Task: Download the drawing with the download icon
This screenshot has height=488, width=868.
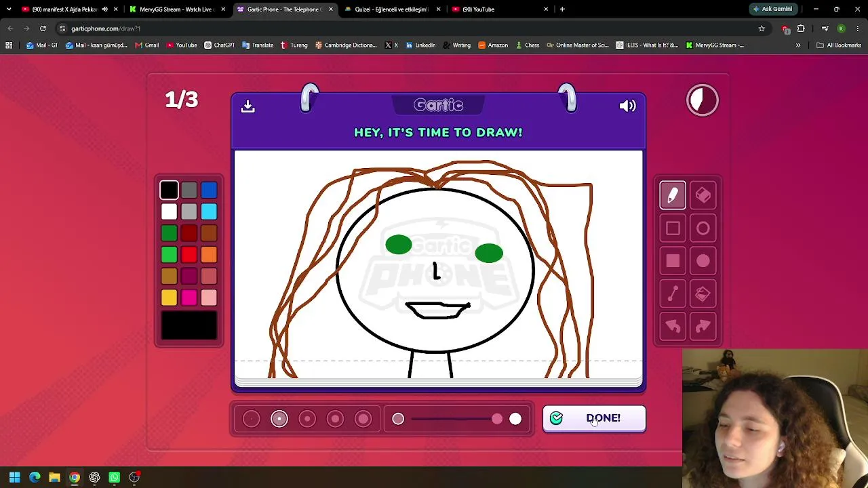Action: [248, 106]
